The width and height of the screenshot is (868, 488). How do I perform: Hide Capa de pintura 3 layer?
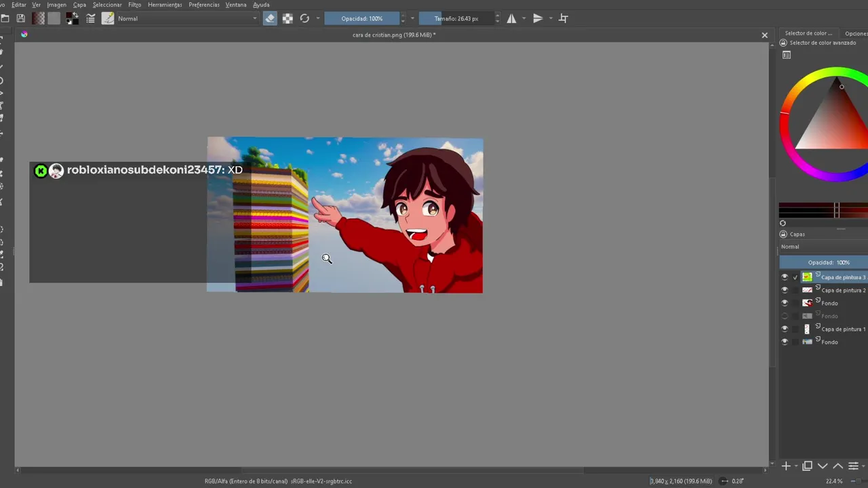tap(785, 277)
